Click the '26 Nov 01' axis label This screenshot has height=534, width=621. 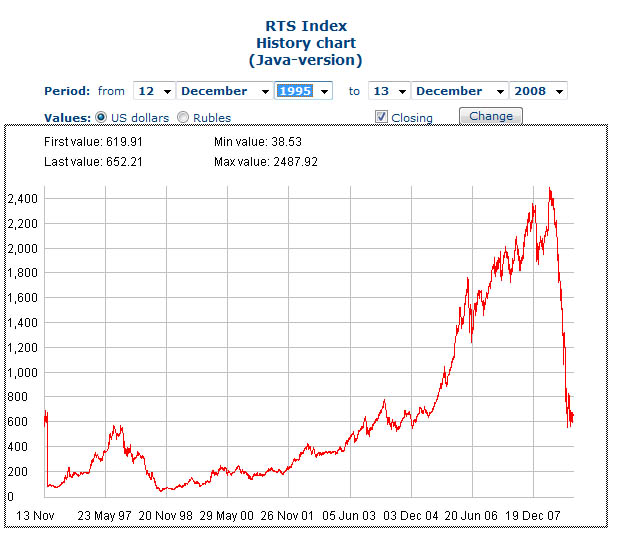287,516
